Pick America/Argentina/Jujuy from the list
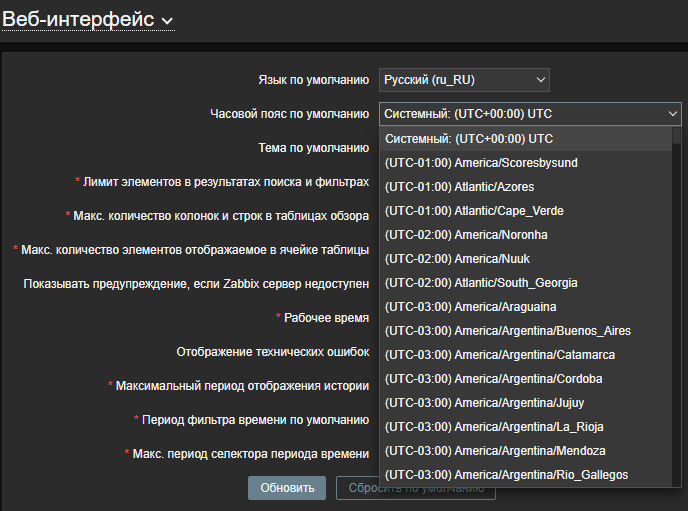 point(487,403)
